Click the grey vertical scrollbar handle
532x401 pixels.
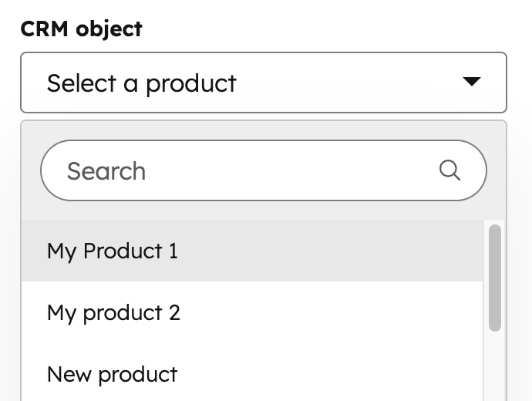[495, 278]
